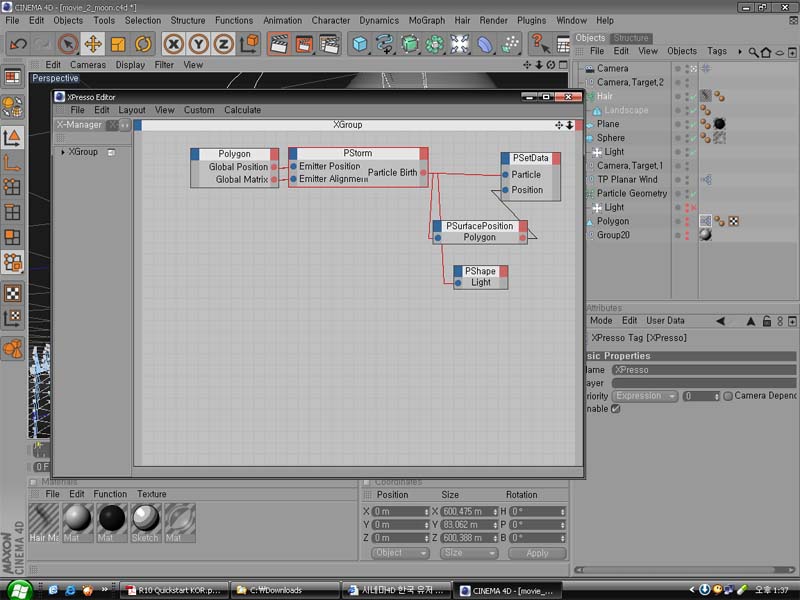Select the gray Mat material sphere swatch
This screenshot has height=600, width=800.
pyautogui.click(x=78, y=523)
